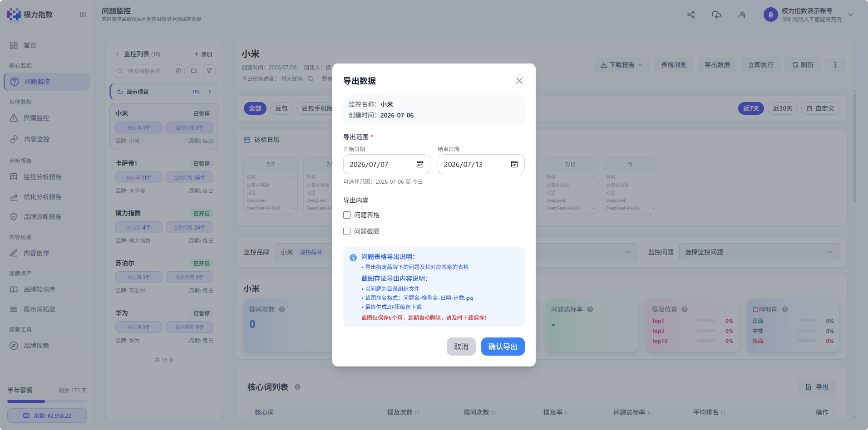This screenshot has height=430, width=868.
Task: Sort by 提及次数 column
Action: [403, 412]
